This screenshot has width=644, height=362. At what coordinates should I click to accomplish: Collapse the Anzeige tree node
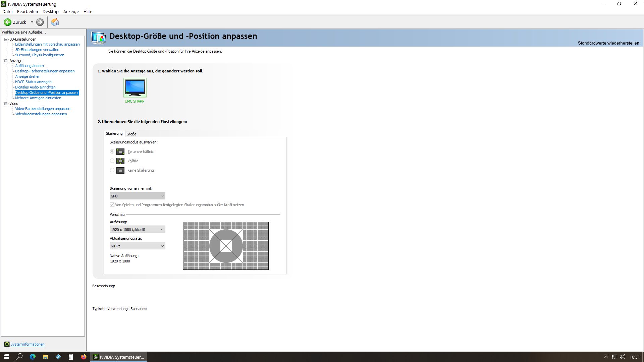click(x=6, y=61)
